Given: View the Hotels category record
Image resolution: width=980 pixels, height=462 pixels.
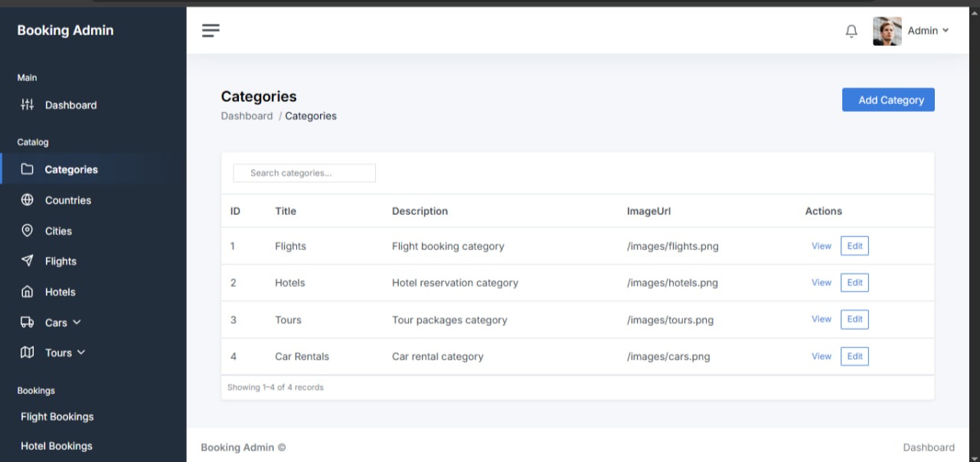Looking at the screenshot, I should [821, 282].
